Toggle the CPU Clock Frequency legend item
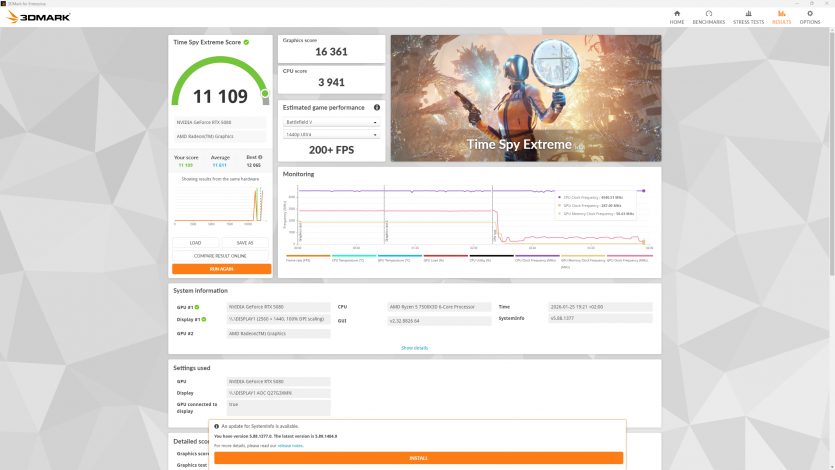The height and width of the screenshot is (470, 835). point(530,258)
